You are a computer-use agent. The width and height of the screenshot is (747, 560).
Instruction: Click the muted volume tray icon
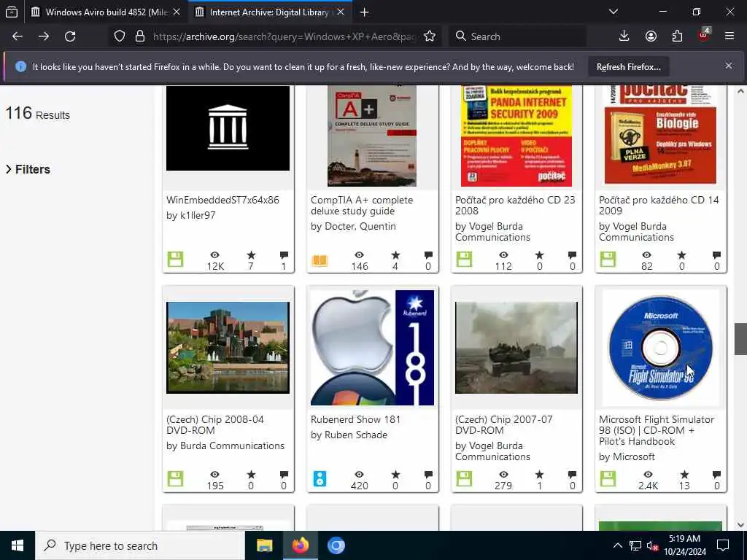tap(652, 546)
